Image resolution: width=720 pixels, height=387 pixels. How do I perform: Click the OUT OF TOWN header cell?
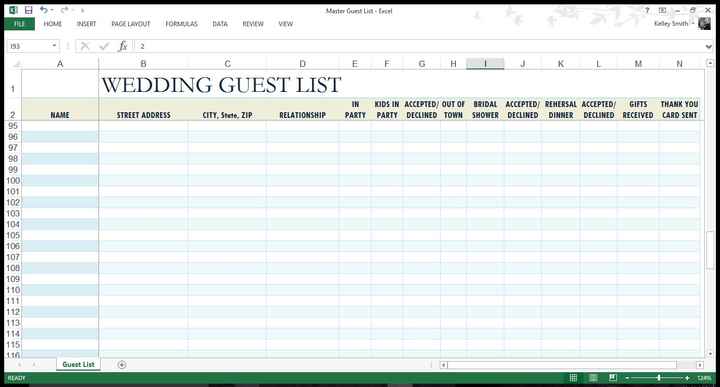click(453, 110)
